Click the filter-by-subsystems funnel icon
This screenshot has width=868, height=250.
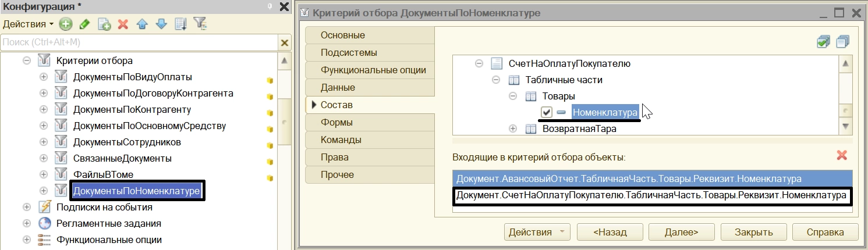[x=200, y=24]
